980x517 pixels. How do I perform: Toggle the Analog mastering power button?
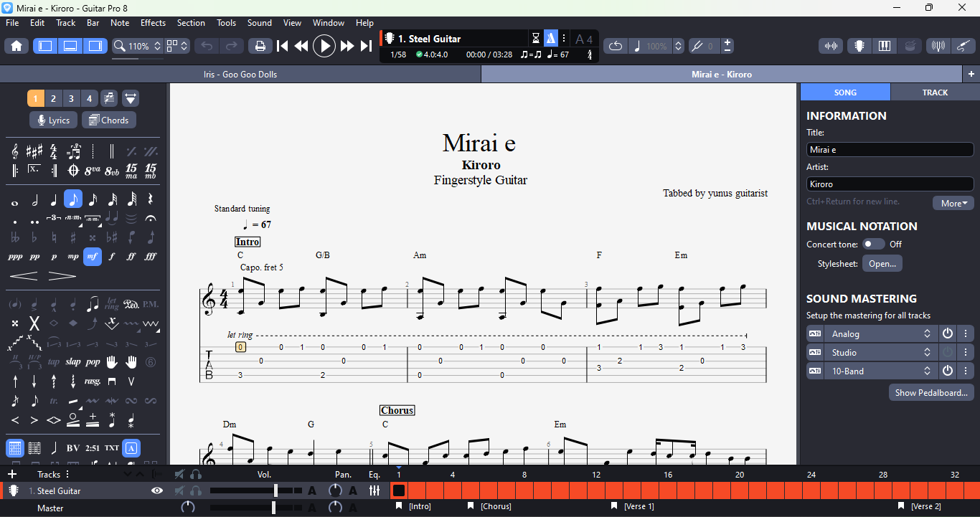point(948,334)
